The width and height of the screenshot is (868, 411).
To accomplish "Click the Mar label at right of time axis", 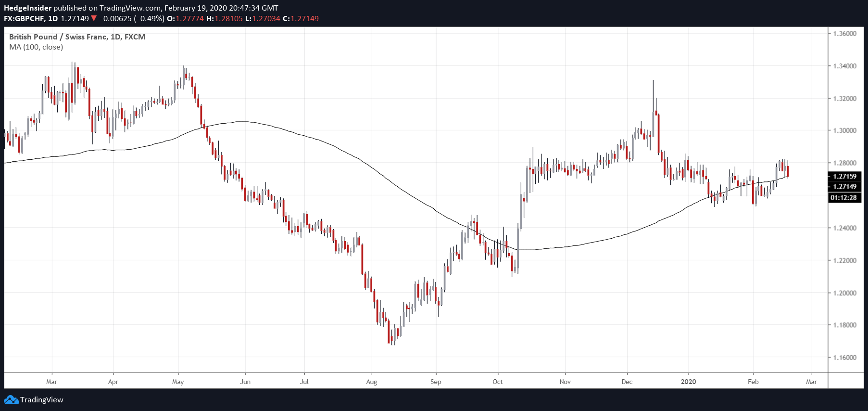I will [811, 382].
